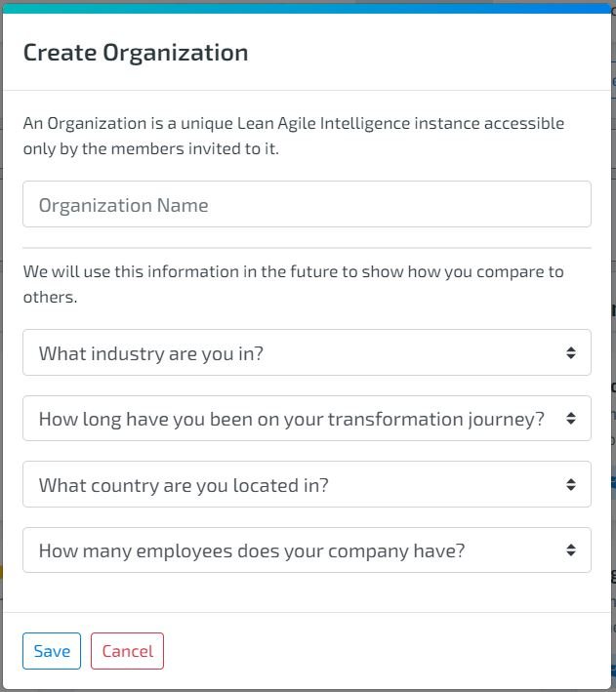Click the 'An Organization is a unique' description text

(293, 136)
